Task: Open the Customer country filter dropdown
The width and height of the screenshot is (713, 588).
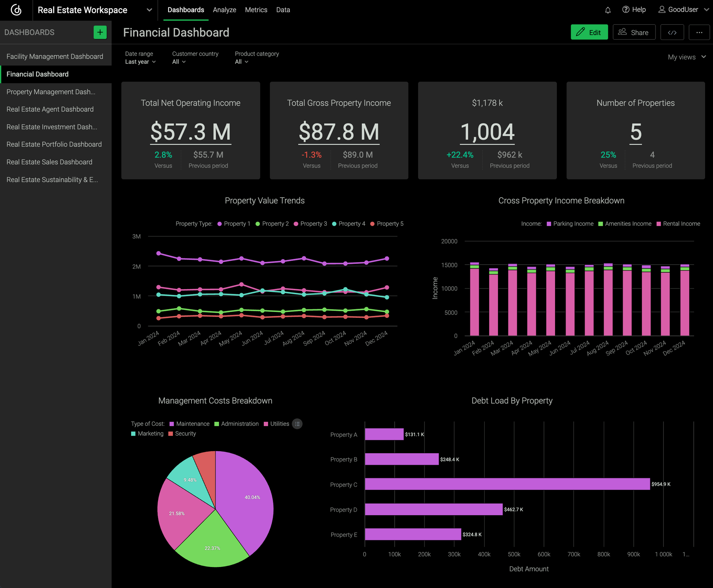Action: [x=179, y=61]
